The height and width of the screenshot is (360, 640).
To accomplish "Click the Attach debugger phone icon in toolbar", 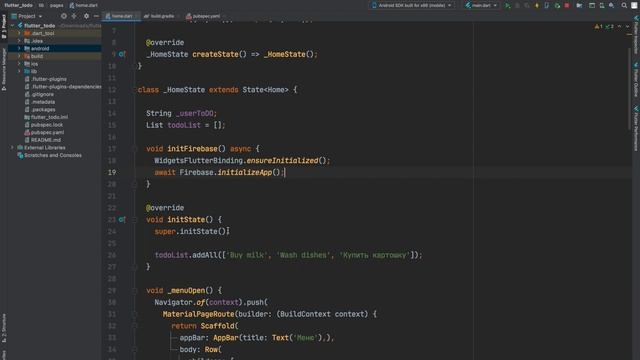I will [547, 6].
